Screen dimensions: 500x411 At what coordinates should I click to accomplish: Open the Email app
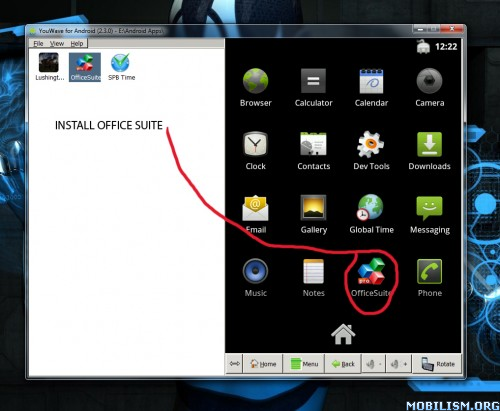coord(256,214)
